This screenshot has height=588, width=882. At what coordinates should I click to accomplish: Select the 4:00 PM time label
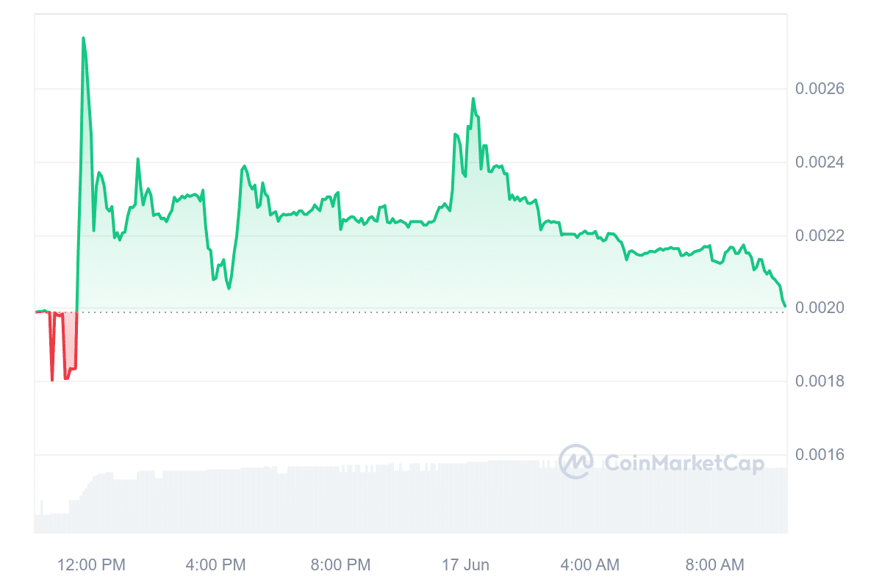point(215,564)
